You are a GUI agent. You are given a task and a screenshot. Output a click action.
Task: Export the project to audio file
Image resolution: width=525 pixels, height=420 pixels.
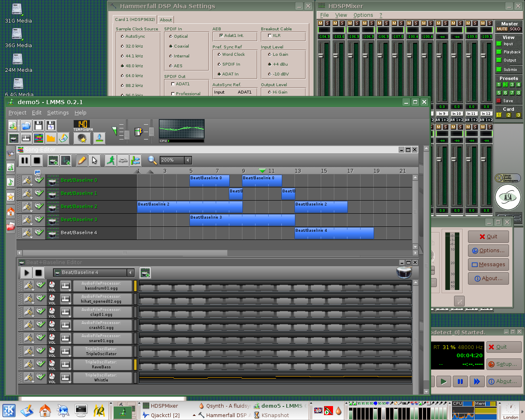click(51, 126)
